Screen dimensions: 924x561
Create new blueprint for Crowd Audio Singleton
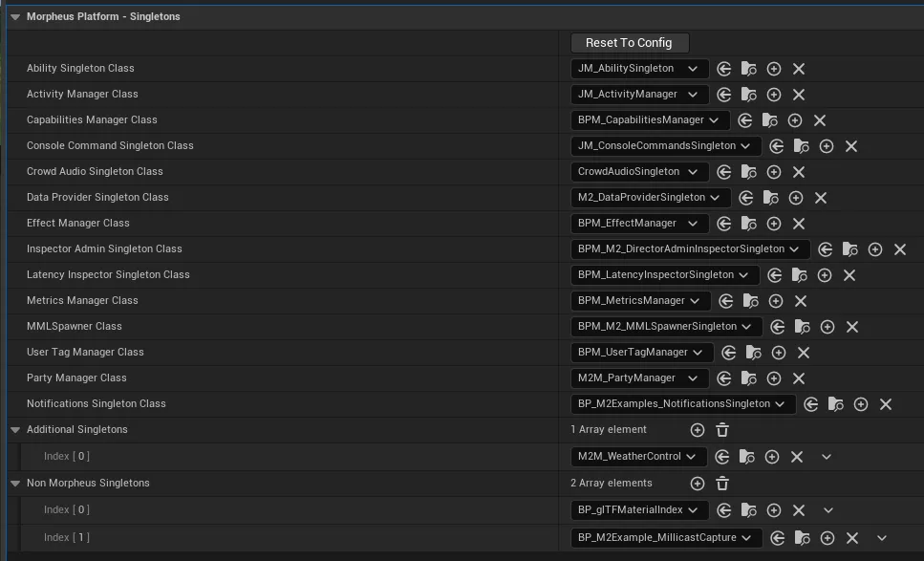(x=774, y=172)
